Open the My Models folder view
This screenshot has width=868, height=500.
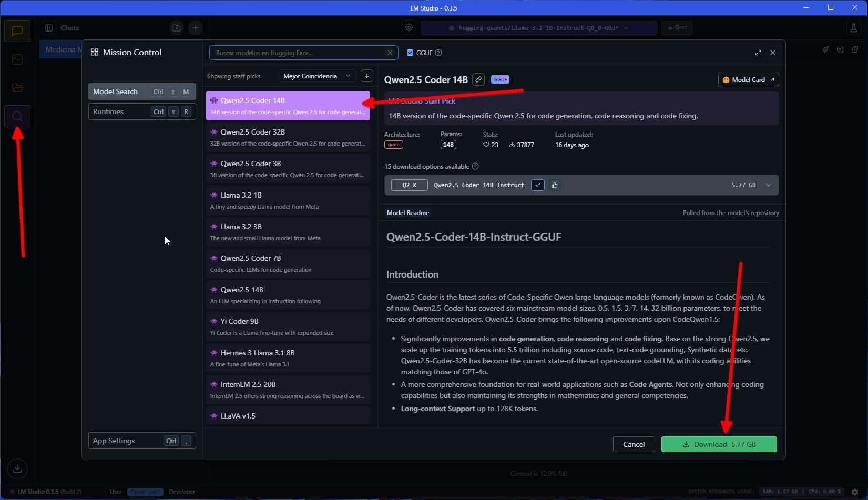click(17, 87)
